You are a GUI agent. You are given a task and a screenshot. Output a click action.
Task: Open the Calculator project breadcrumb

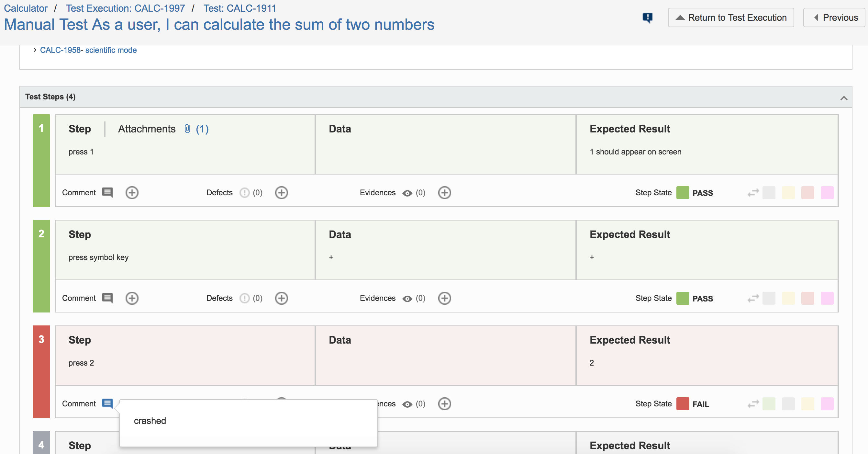(26, 8)
